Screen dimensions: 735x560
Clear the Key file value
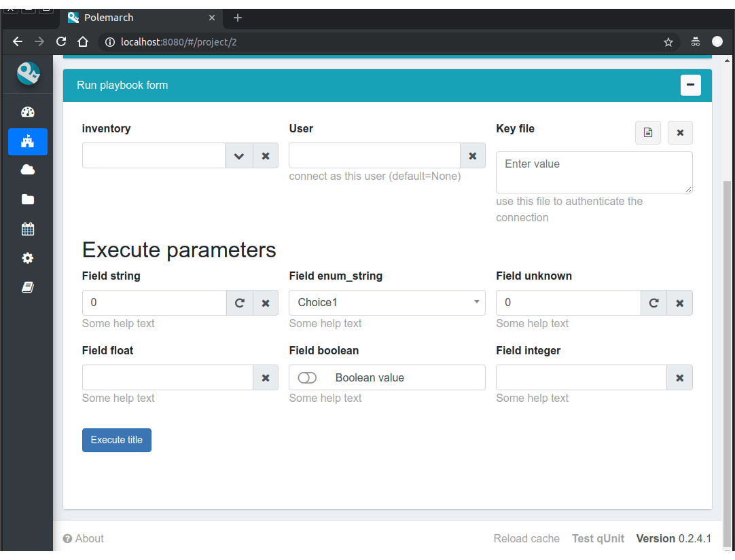680,132
